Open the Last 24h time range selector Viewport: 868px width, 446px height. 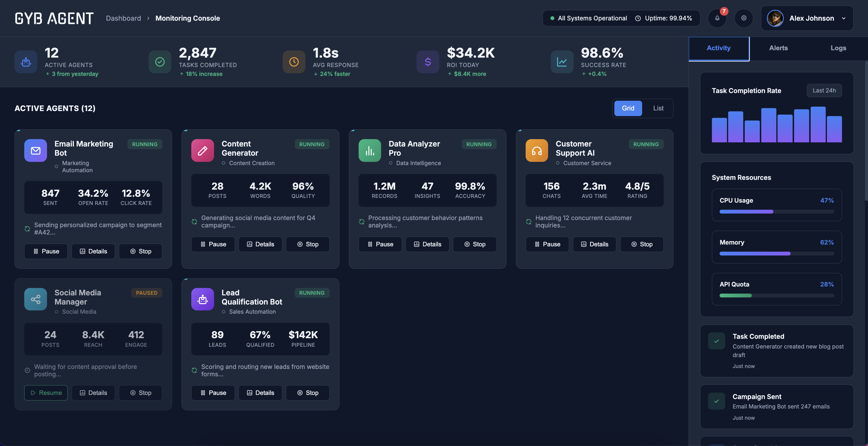[x=824, y=90]
